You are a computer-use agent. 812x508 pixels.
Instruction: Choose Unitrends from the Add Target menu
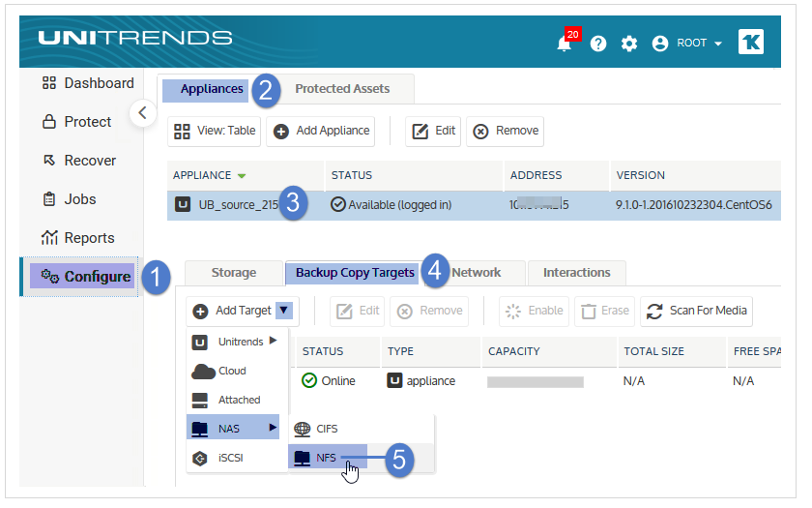click(237, 343)
